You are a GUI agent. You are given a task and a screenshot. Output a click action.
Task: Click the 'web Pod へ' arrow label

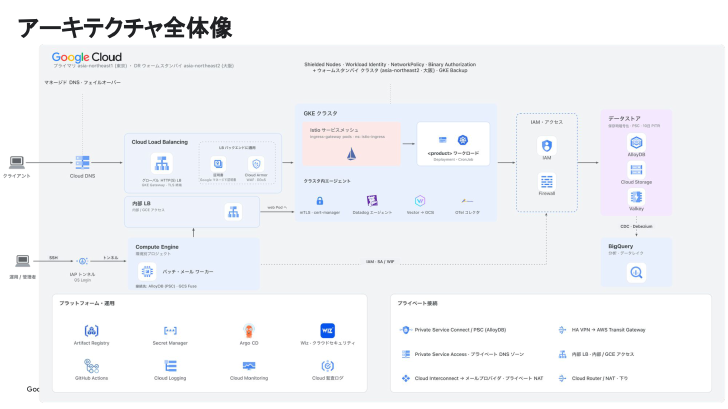point(277,208)
